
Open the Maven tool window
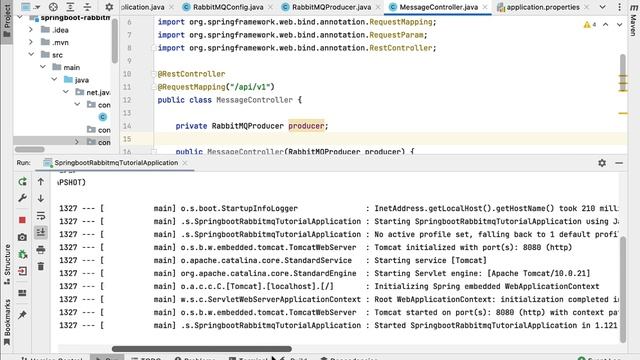[633, 20]
